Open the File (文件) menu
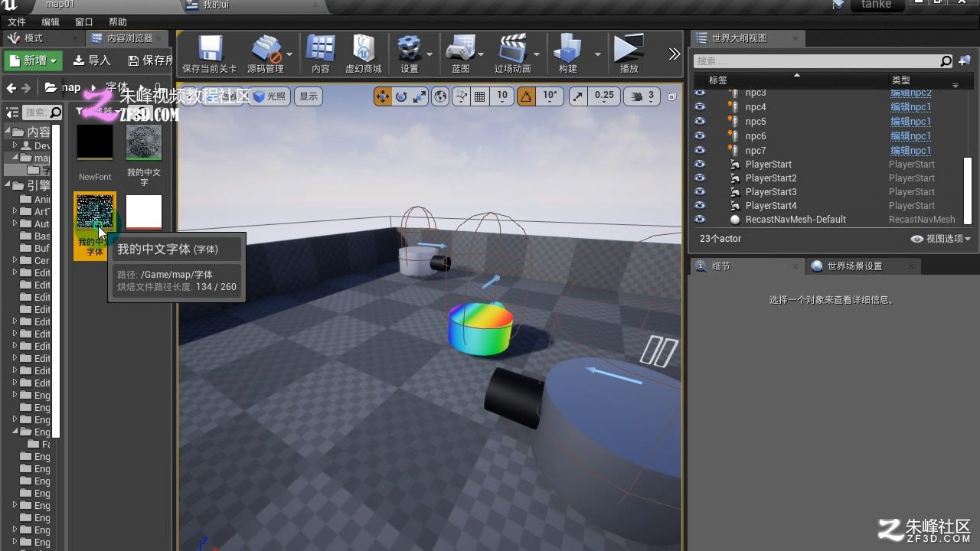 click(x=17, y=22)
